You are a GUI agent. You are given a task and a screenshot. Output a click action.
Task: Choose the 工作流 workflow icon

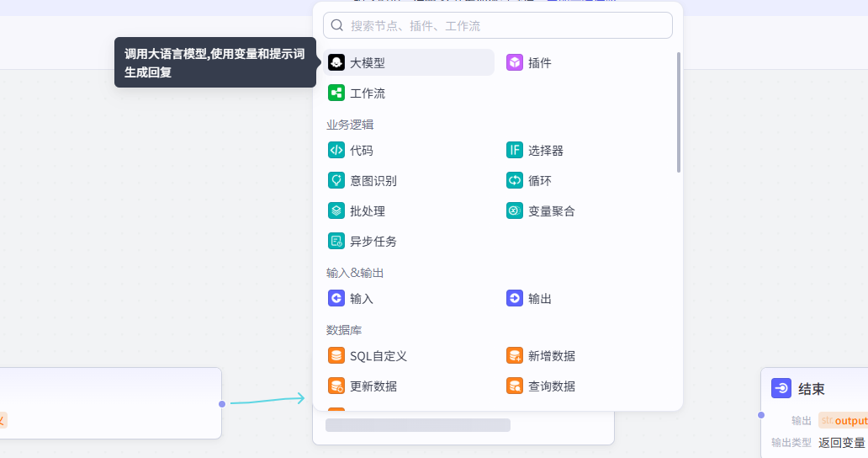[x=336, y=93]
